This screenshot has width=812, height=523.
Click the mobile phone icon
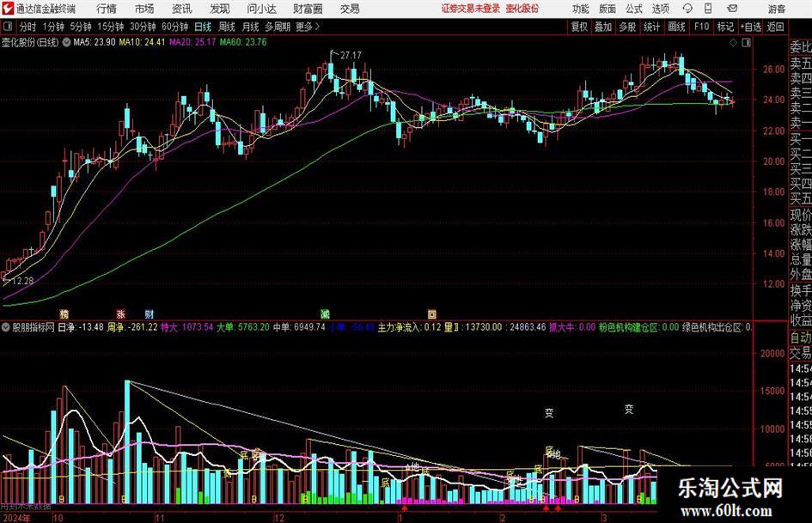708,9
